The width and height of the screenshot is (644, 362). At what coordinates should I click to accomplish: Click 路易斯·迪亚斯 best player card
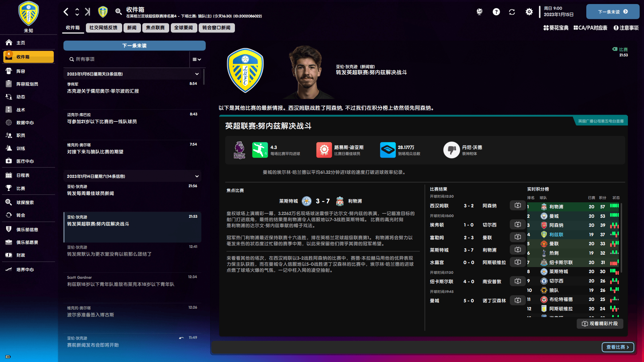[x=340, y=150]
